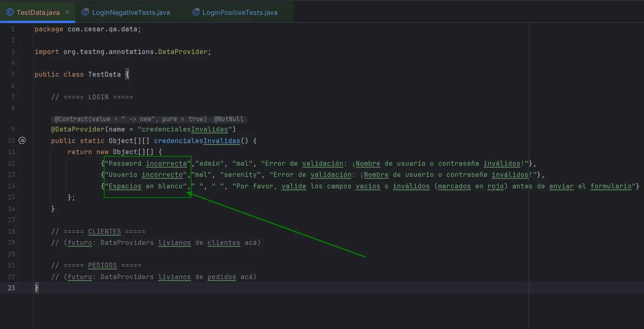Set a breakpoint in the gutter beside line 12
This screenshot has width=644, height=329.
click(23, 163)
